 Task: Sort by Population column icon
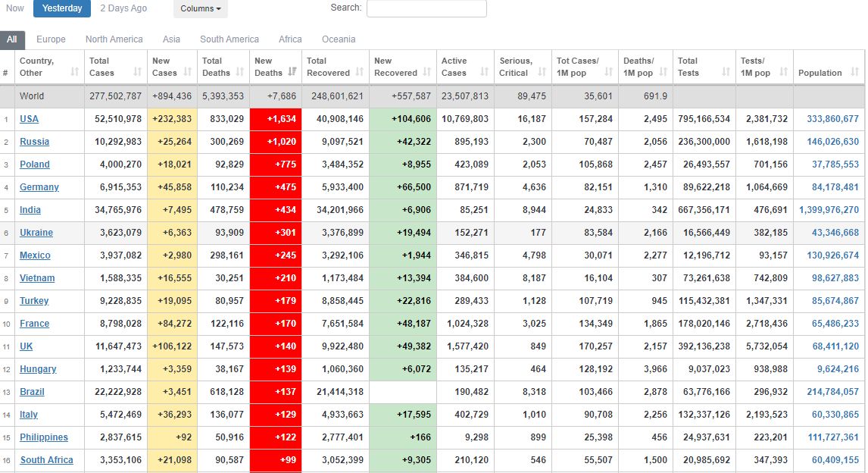point(854,73)
